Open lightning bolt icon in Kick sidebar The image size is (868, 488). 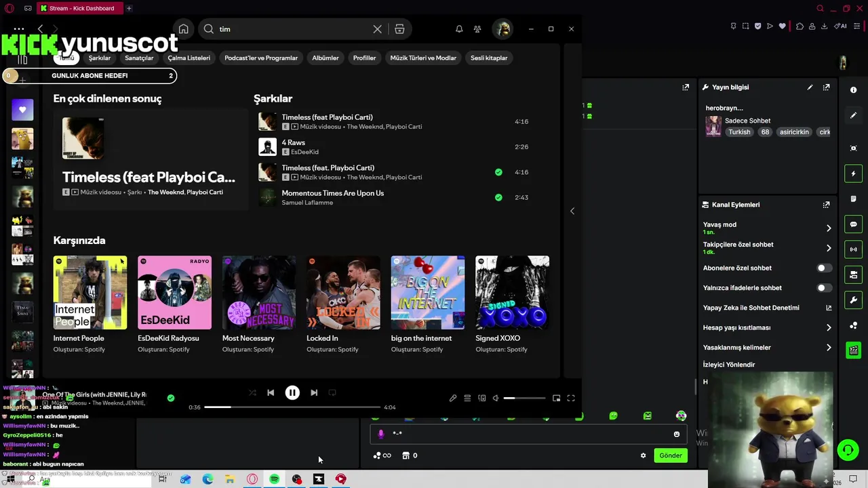[853, 174]
